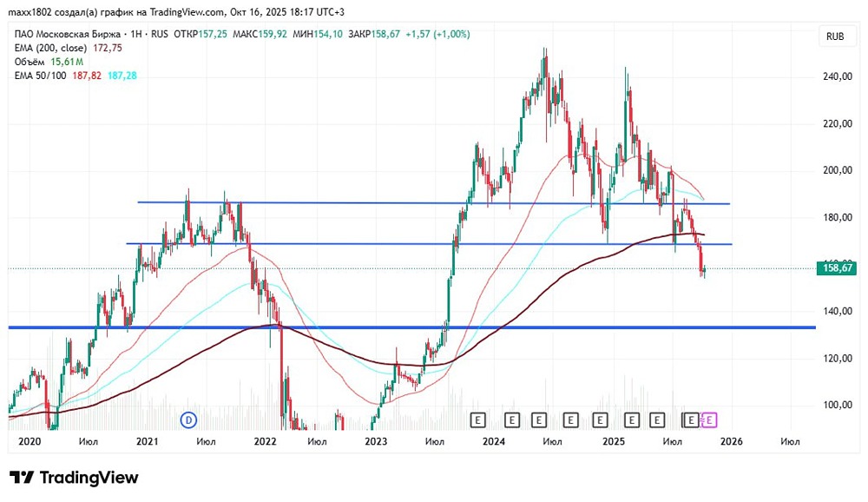Viewport: 868px width, 502px height.
Task: Click the blue D dividend marker
Action: [x=188, y=420]
